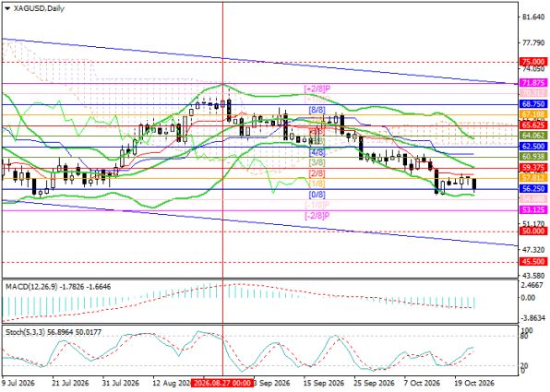This screenshot has width=550, height=392.
Task: Click the 15 Sep 2026 date label
Action: (323, 383)
